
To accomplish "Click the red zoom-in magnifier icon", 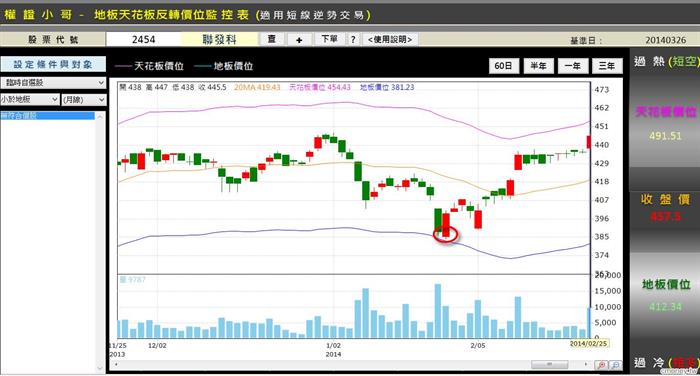I will click(601, 365).
